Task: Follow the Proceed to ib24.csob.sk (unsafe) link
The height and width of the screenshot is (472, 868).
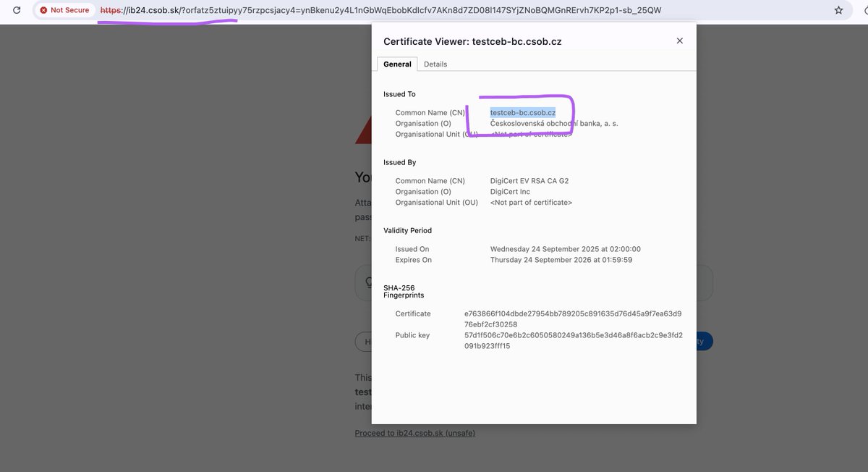Action: tap(414, 433)
